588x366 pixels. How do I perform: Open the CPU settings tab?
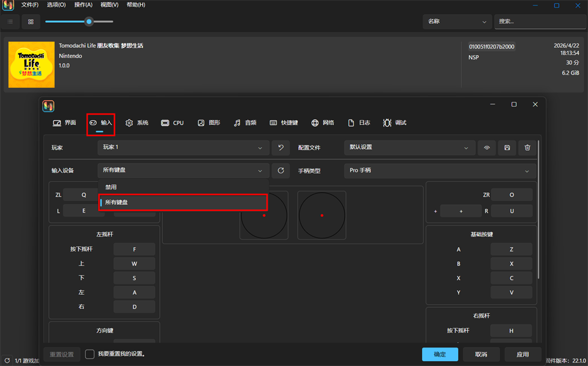173,123
